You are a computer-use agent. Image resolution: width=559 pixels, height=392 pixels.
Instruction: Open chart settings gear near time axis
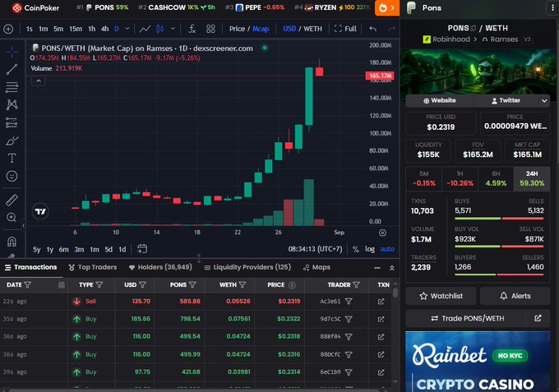(x=382, y=233)
